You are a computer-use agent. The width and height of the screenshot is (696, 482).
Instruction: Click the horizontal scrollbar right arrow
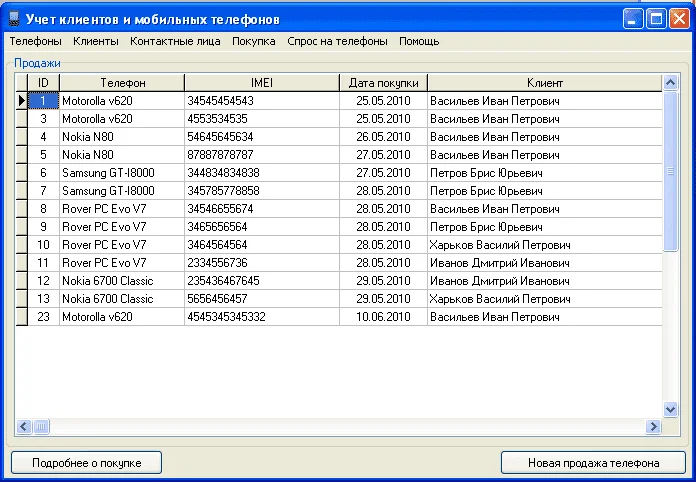point(653,427)
